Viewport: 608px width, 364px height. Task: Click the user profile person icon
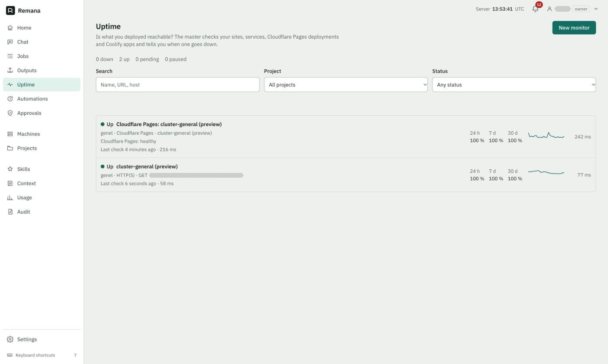pyautogui.click(x=549, y=9)
